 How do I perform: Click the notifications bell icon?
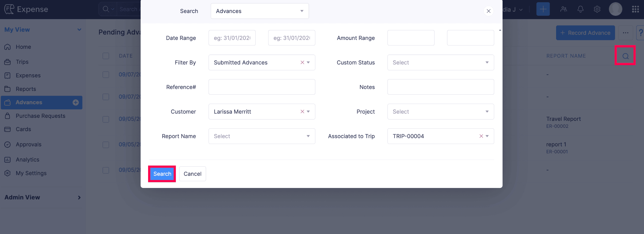coord(580,9)
